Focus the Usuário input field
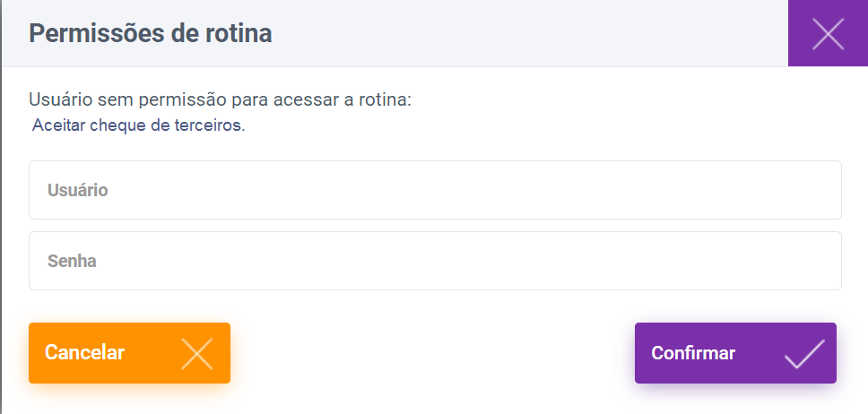Screen dimensions: 868x414 435,190
